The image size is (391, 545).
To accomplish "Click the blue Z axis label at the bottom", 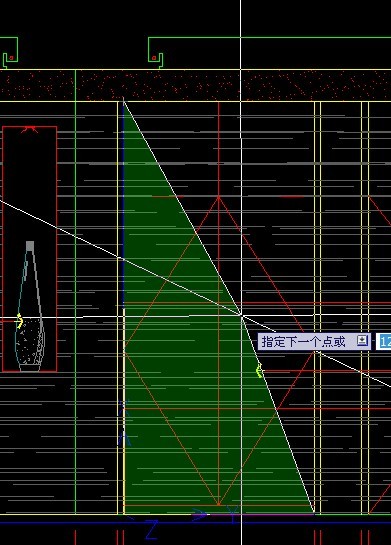I will tap(152, 530).
